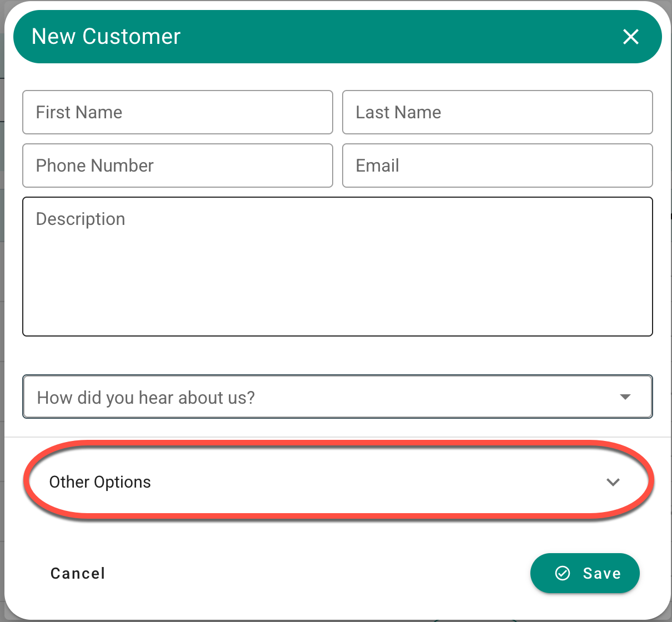Save the new customer

point(585,573)
